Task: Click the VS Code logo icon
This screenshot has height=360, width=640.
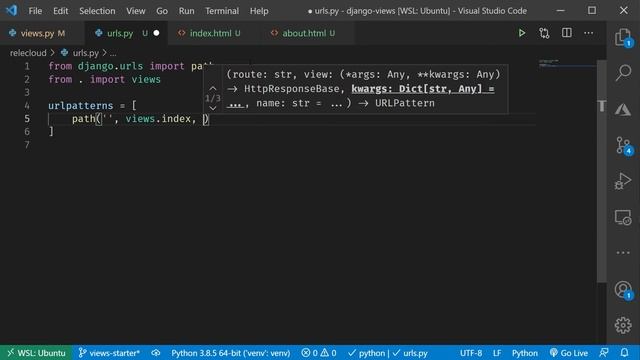Action: click(x=11, y=10)
